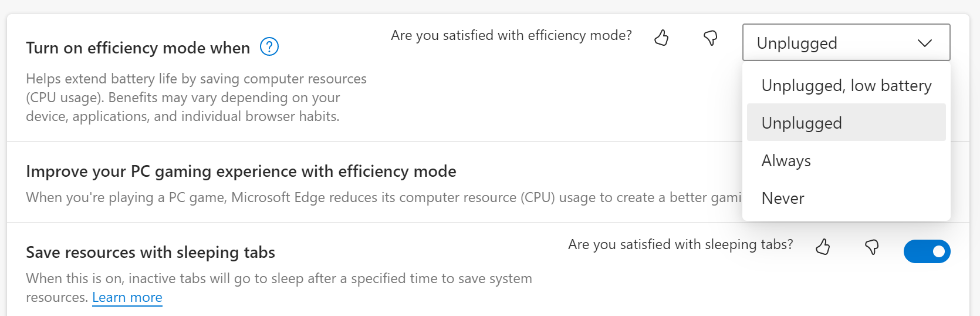The width and height of the screenshot is (980, 316).
Task: Open the efficiency mode help question-mark icon
Action: click(x=269, y=46)
